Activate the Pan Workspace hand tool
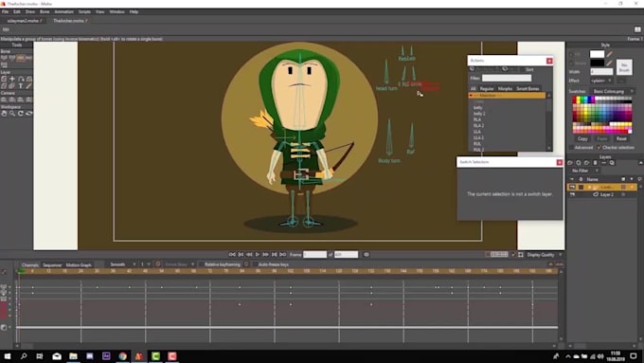644x363 pixels. (x=4, y=114)
